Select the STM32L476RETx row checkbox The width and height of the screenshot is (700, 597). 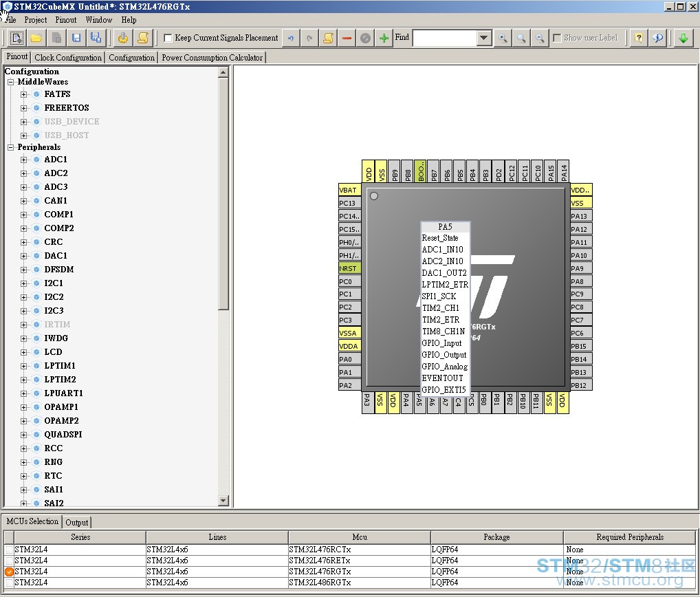tap(9, 561)
